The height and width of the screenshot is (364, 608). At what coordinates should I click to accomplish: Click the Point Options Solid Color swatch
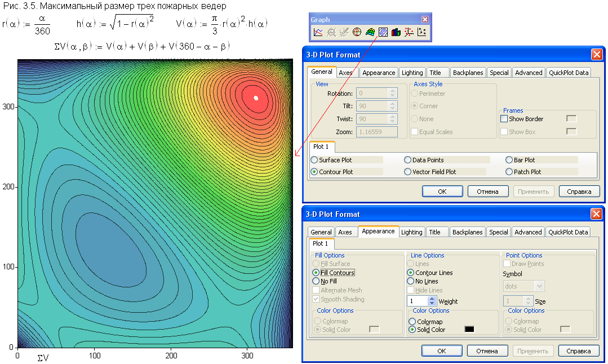point(565,329)
